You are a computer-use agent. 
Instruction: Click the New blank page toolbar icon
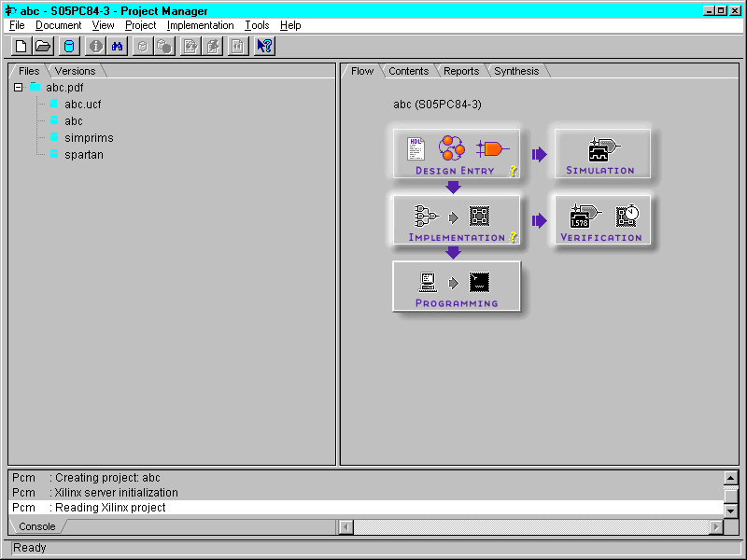(21, 46)
